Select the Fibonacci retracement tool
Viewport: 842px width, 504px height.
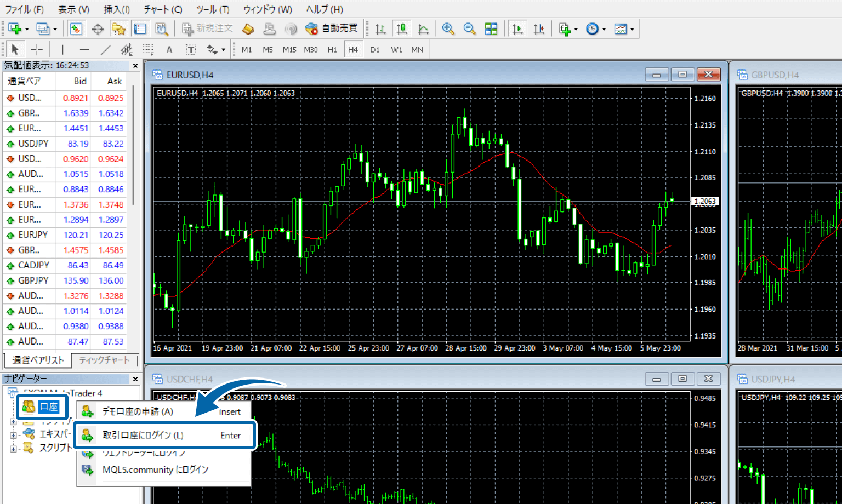(148, 49)
